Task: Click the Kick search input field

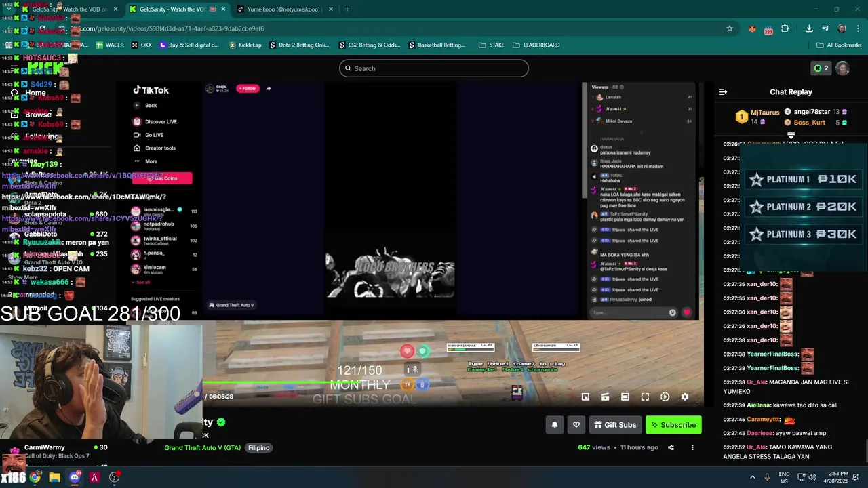Action: (x=433, y=68)
